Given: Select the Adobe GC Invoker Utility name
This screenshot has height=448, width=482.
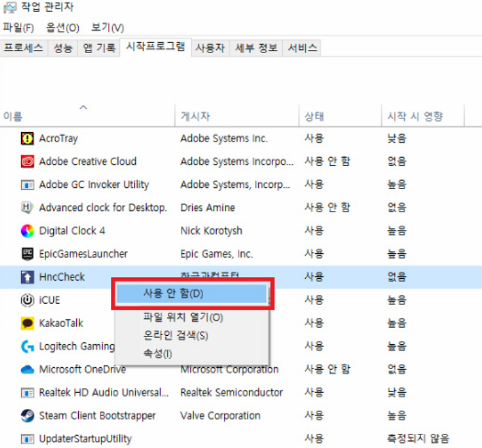Looking at the screenshot, I should 94,185.
